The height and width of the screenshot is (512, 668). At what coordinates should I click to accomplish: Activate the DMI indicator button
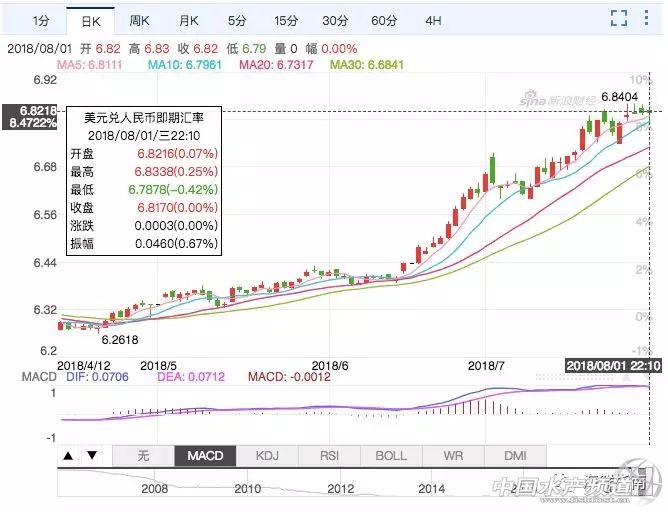(x=515, y=456)
